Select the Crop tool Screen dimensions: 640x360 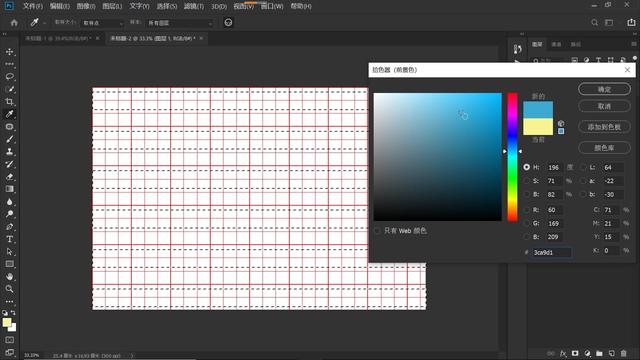pos(9,102)
